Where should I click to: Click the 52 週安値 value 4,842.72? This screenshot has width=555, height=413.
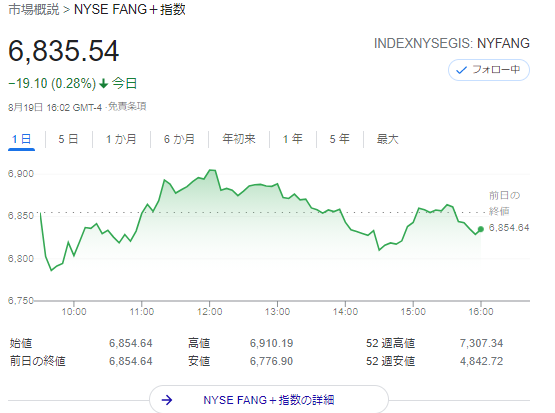[x=481, y=361]
